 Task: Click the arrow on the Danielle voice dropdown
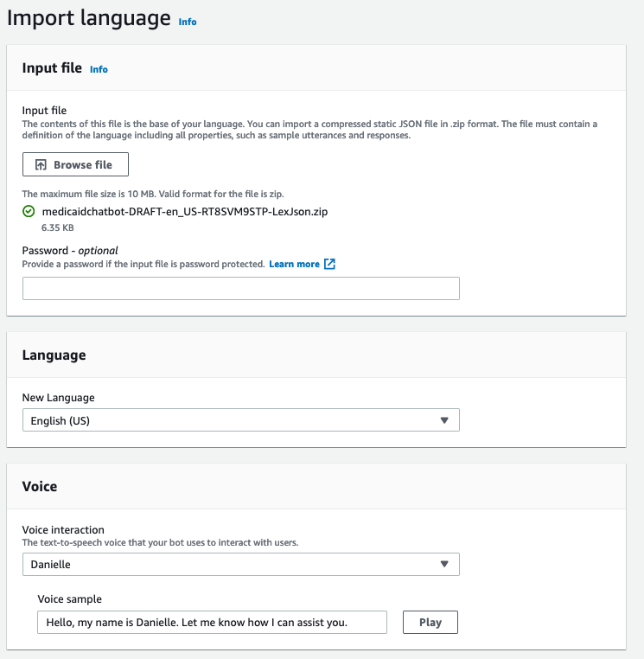[444, 564]
